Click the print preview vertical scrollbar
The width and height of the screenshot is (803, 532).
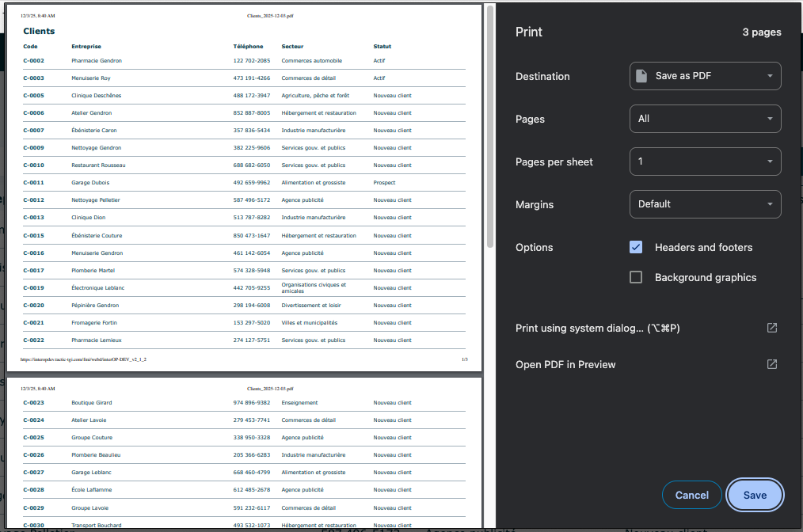490,127
